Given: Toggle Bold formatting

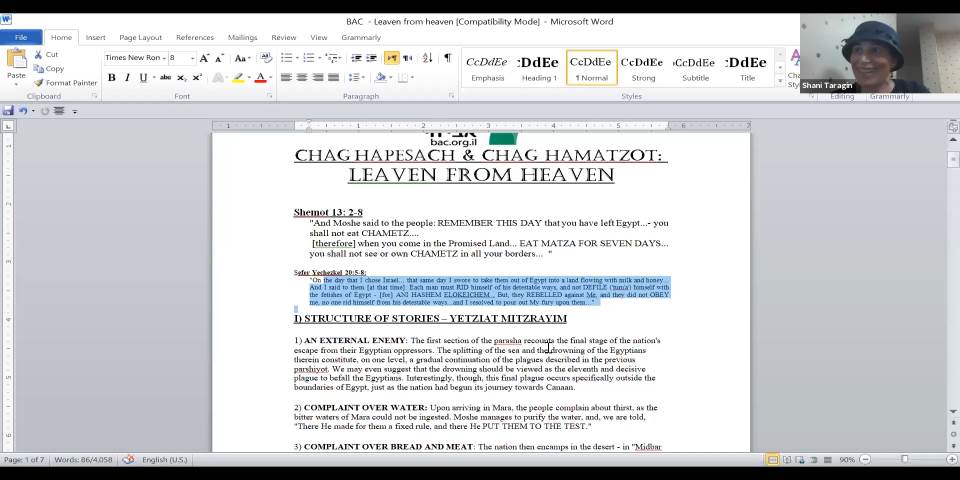Looking at the screenshot, I should pyautogui.click(x=111, y=78).
